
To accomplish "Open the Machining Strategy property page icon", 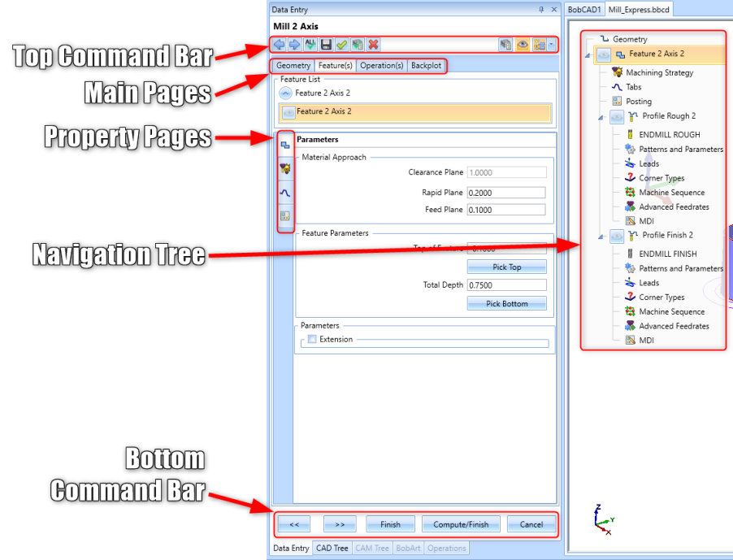I will tap(285, 168).
